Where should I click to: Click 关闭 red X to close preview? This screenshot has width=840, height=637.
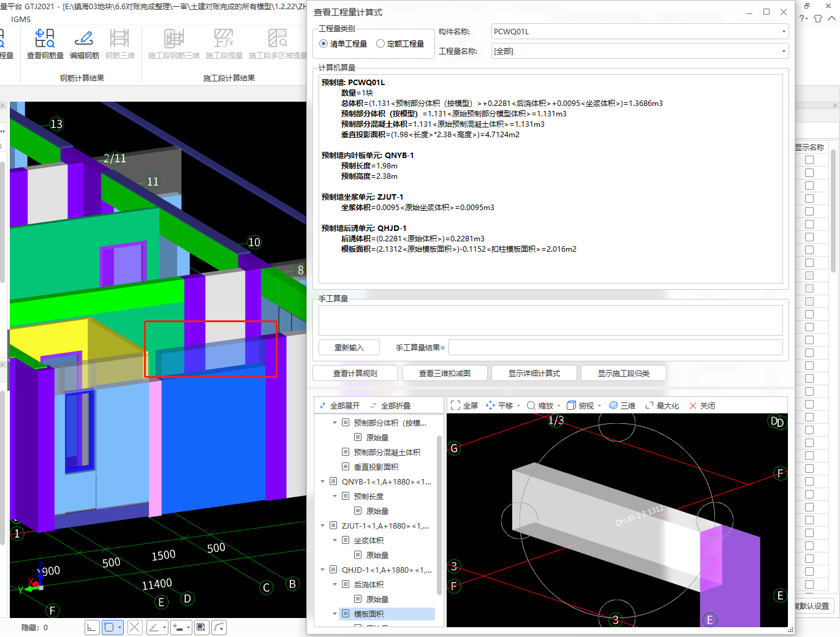pos(702,405)
